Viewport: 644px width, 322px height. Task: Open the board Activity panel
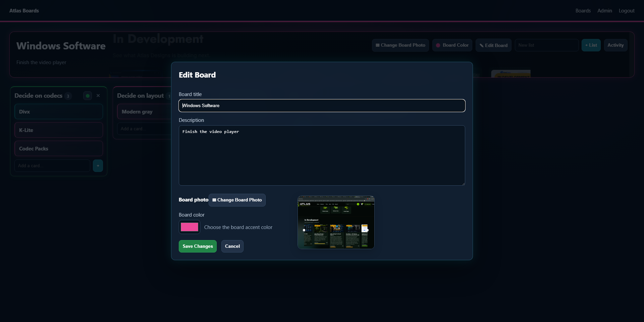[615, 45]
